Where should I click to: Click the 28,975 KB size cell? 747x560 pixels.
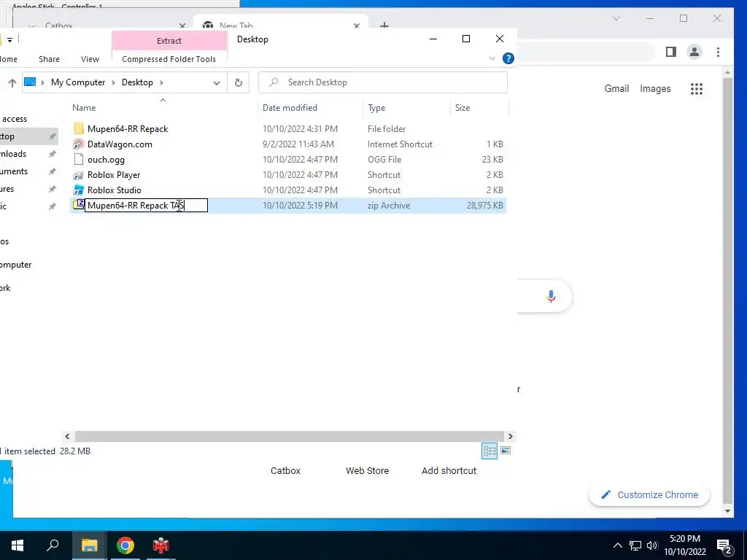coord(484,205)
